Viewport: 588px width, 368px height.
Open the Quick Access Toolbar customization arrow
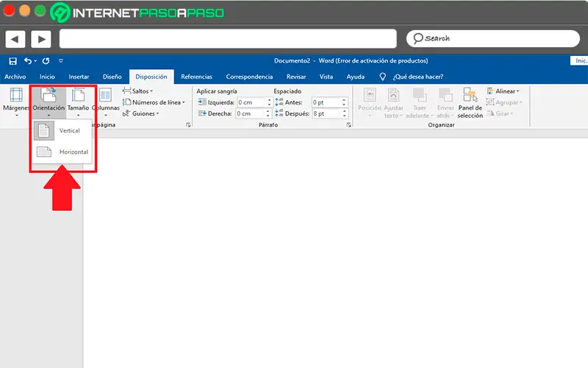tap(61, 61)
